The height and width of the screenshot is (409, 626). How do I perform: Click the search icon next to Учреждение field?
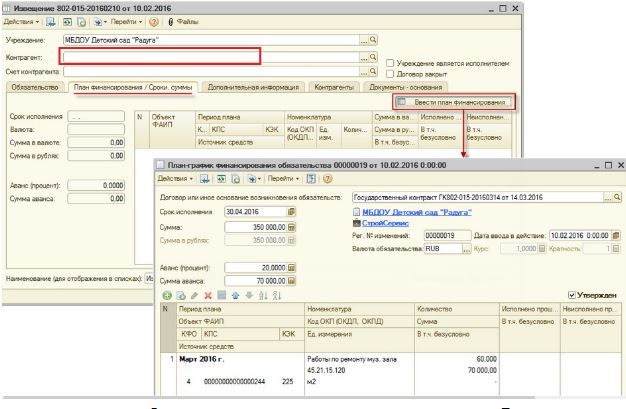[374, 41]
